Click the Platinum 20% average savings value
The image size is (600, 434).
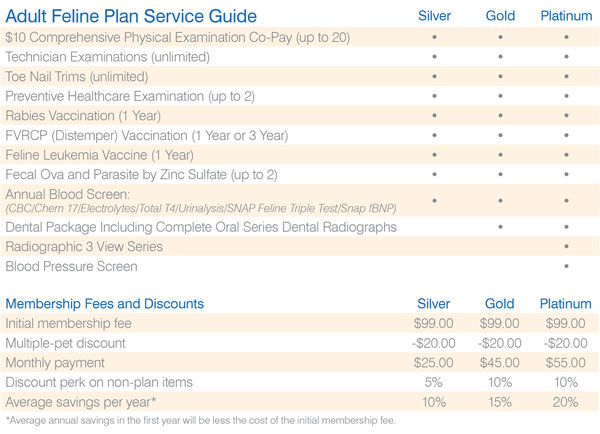pos(566,402)
